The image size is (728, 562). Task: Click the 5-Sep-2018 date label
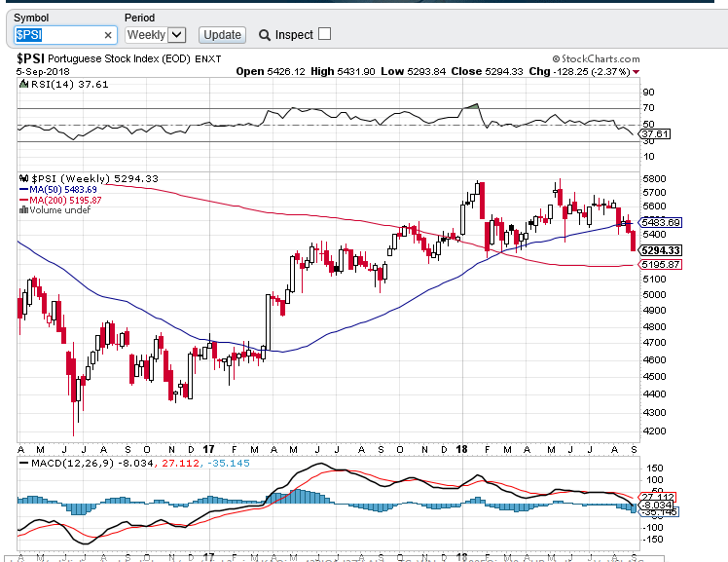pos(43,72)
